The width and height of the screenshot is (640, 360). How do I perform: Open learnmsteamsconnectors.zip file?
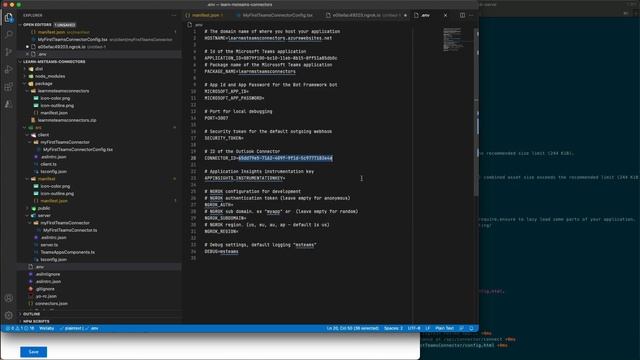pos(67,120)
